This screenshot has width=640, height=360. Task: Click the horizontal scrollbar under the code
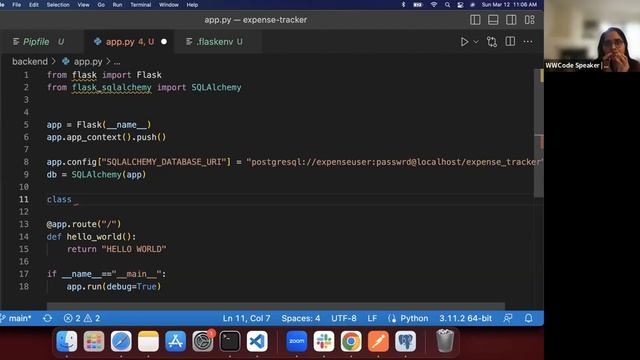pos(276,305)
